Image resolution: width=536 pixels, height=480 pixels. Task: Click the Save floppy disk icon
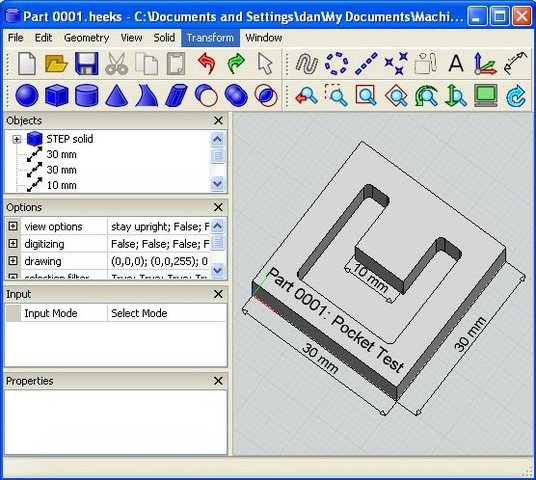point(87,64)
